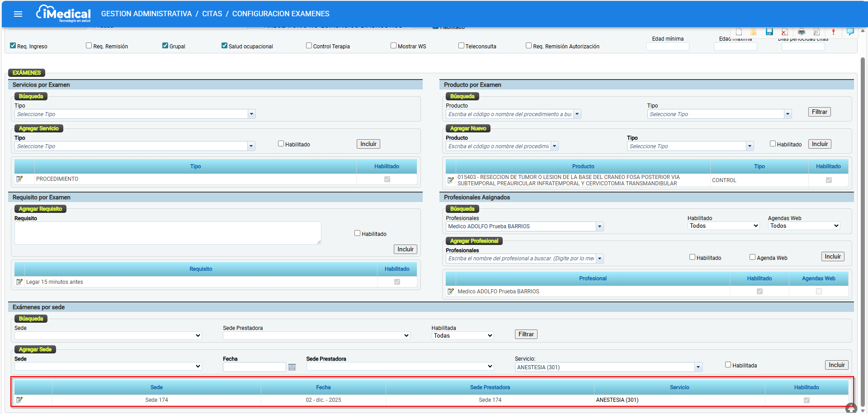The image size is (868, 414).
Task: Open the Fecha calendar picker icon
Action: (292, 367)
